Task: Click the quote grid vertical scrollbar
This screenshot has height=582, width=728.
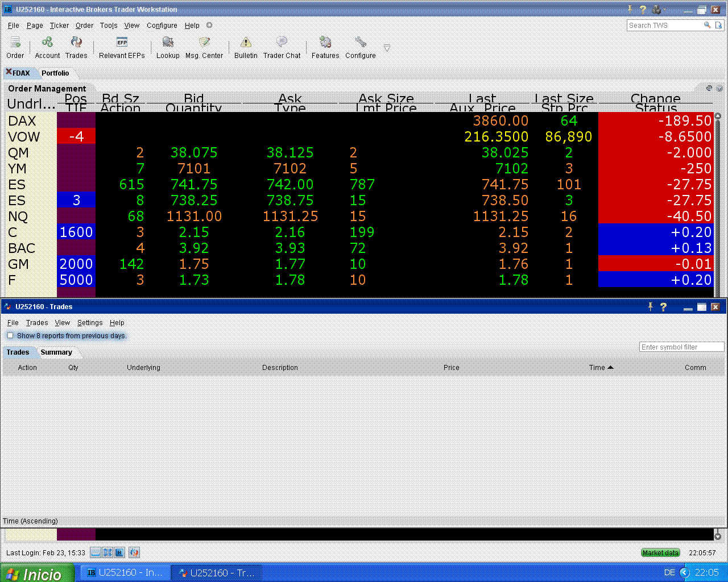Action: coord(718,205)
